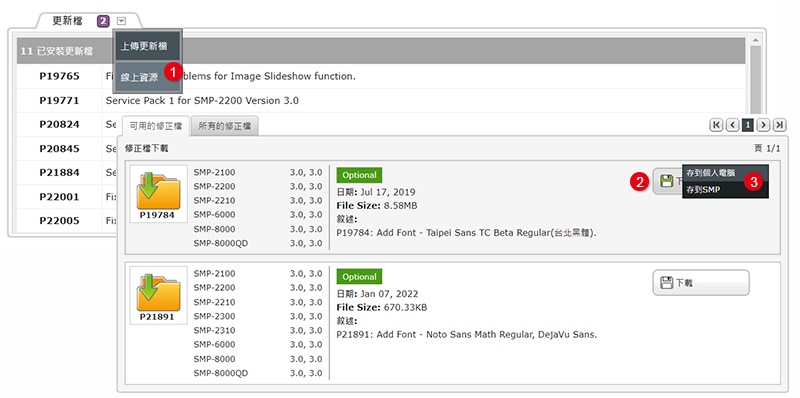Go to the first page of patches
Viewport: 800px width, 398px height.
click(x=716, y=125)
